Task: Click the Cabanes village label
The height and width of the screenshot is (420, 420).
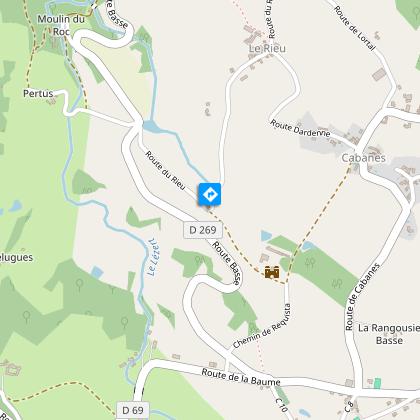Action: tap(363, 158)
